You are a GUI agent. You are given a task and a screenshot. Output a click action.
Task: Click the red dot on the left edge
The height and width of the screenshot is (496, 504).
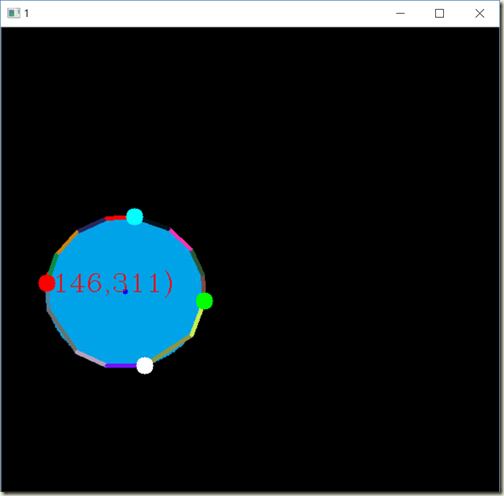pos(47,283)
